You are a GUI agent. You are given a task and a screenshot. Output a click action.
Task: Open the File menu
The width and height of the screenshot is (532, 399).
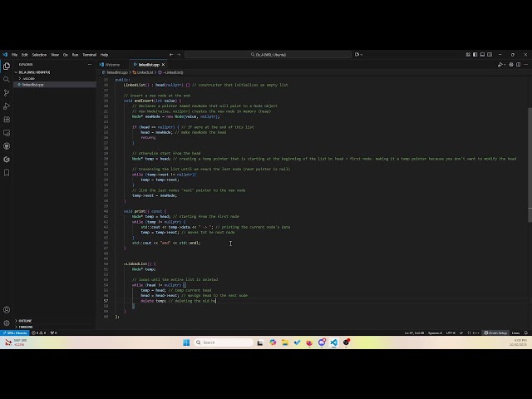coord(15,55)
